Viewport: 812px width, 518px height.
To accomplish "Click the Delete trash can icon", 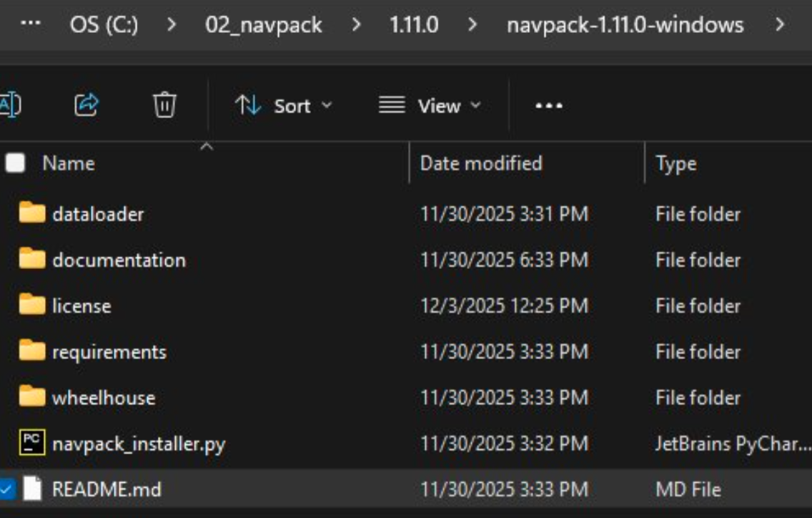I will click(164, 105).
